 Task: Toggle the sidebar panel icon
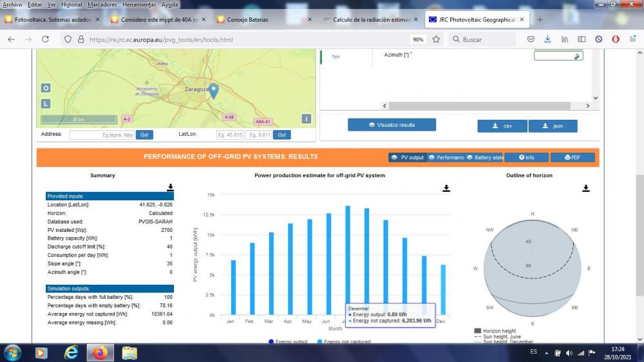click(x=582, y=39)
